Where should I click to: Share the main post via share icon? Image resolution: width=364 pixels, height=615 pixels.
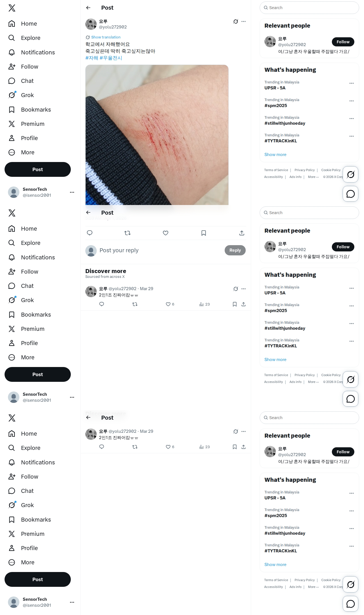click(x=242, y=233)
